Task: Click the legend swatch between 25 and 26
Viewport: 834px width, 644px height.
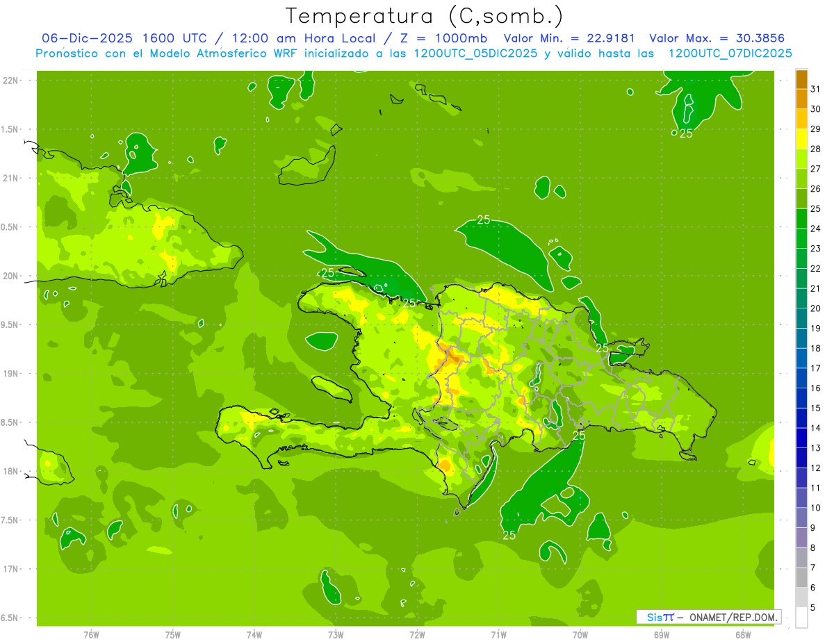Action: pos(801,199)
